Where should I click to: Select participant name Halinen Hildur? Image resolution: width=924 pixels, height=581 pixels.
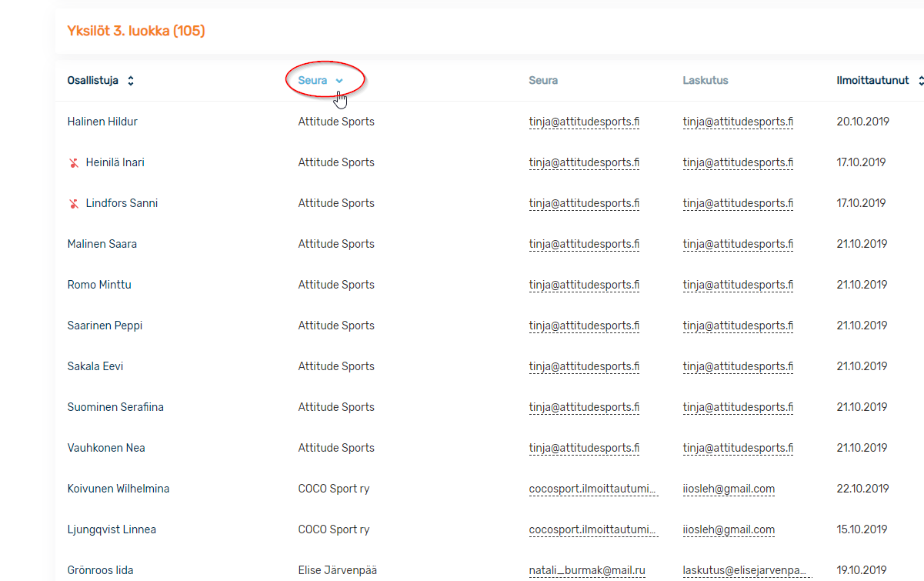point(102,122)
